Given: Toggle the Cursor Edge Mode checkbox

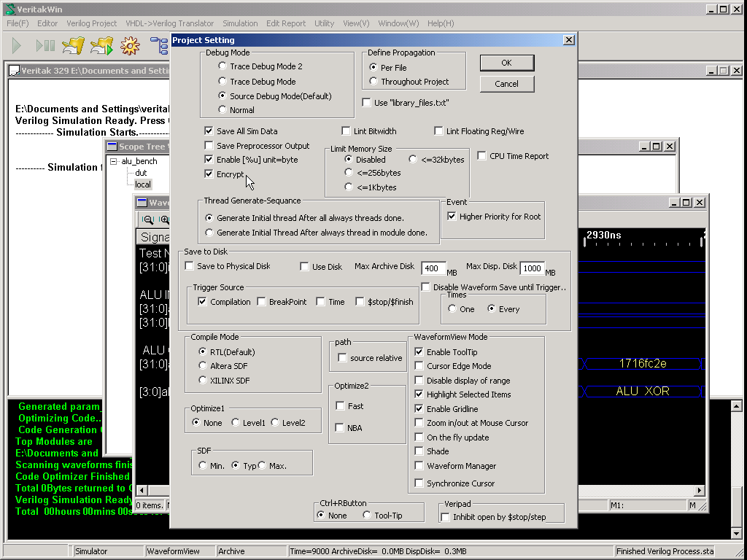Looking at the screenshot, I should (419, 366).
